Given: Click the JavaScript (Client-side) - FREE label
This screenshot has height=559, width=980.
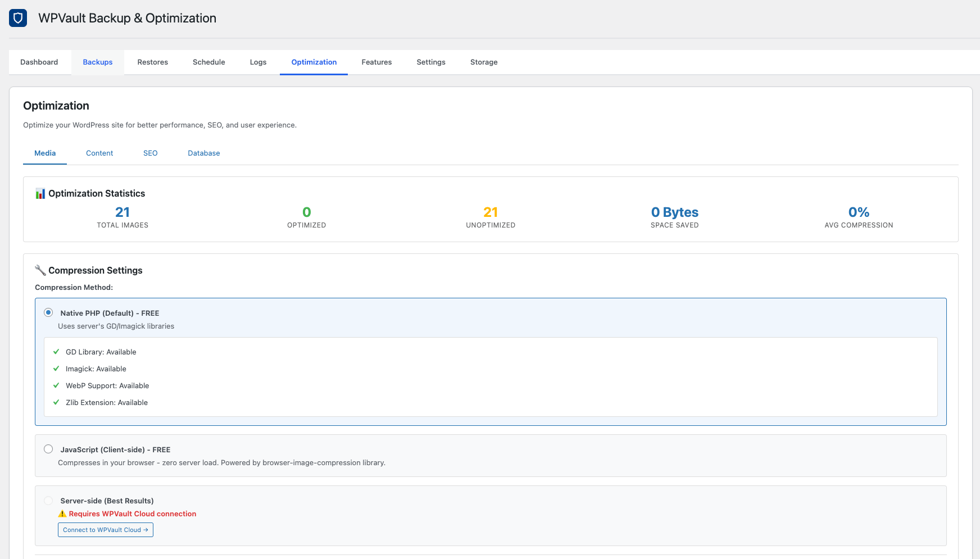Looking at the screenshot, I should pos(116,450).
